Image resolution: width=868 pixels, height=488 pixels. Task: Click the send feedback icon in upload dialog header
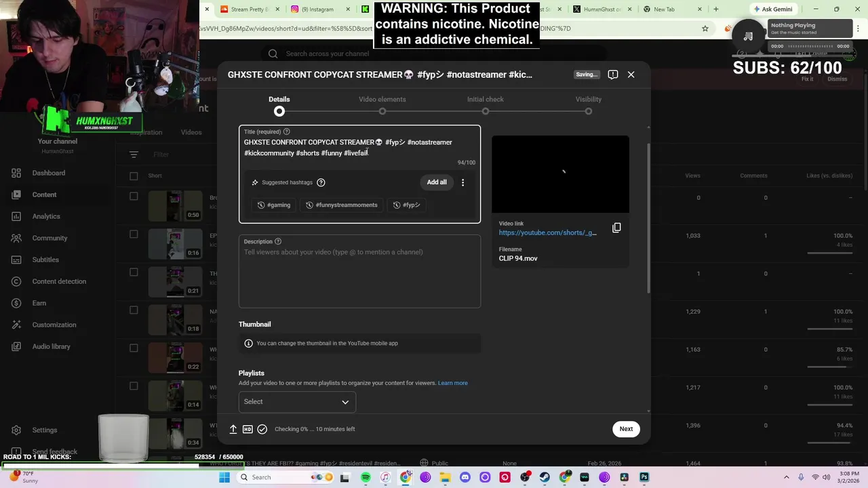(x=613, y=75)
